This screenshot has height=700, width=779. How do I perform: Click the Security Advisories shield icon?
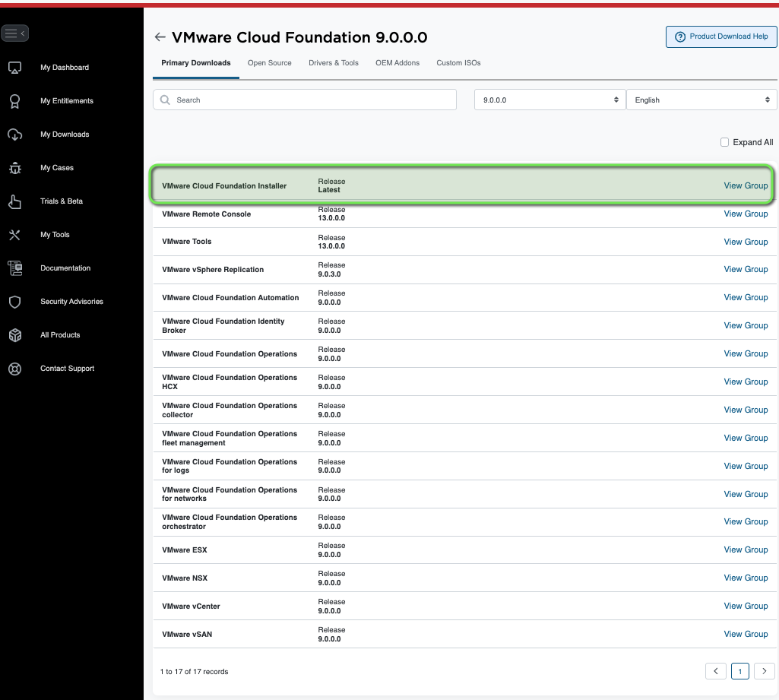(x=15, y=302)
